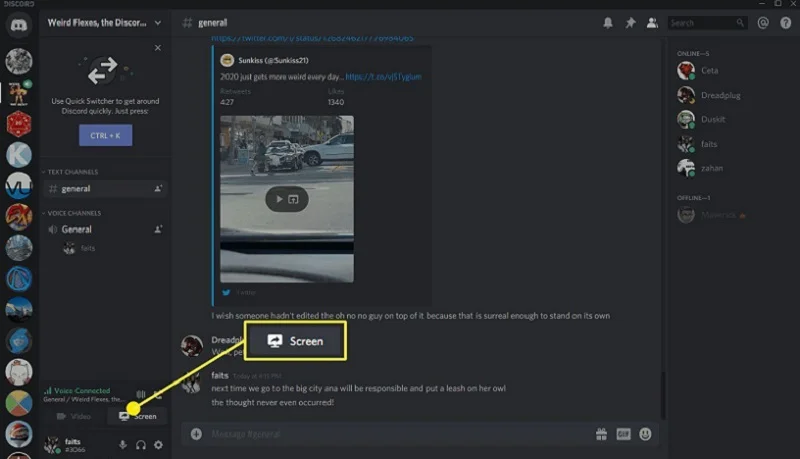
Task: Open the GIF picker
Action: pos(623,434)
